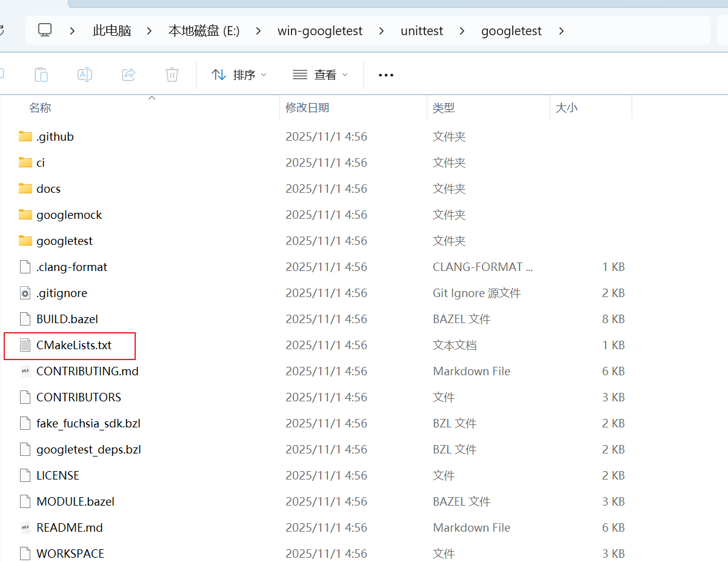This screenshot has height=562, width=728.
Task: Click the This PC monitor icon in address bar
Action: (44, 30)
